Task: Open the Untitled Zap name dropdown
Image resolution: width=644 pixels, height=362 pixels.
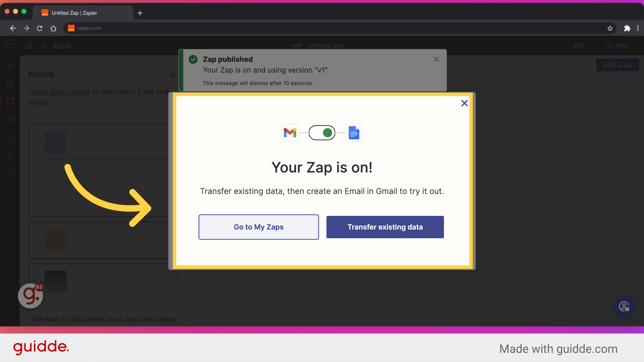Action: coord(329,46)
